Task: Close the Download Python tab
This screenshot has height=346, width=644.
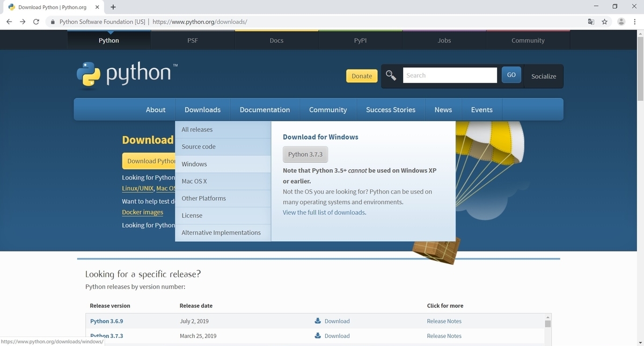Action: [98, 8]
